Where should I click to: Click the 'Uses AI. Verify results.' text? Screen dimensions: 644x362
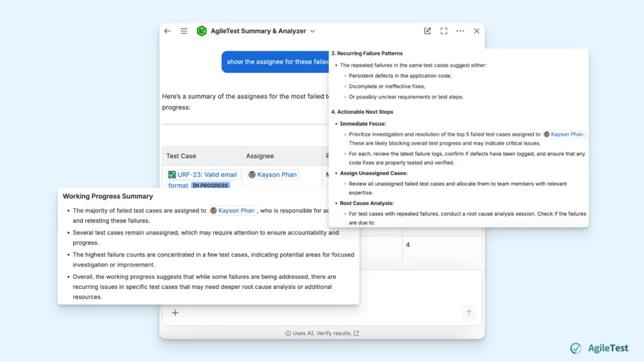pyautogui.click(x=322, y=333)
